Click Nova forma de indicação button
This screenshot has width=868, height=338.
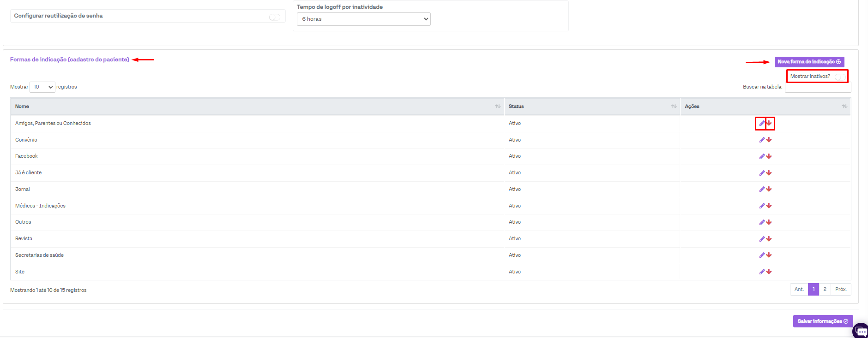[809, 62]
